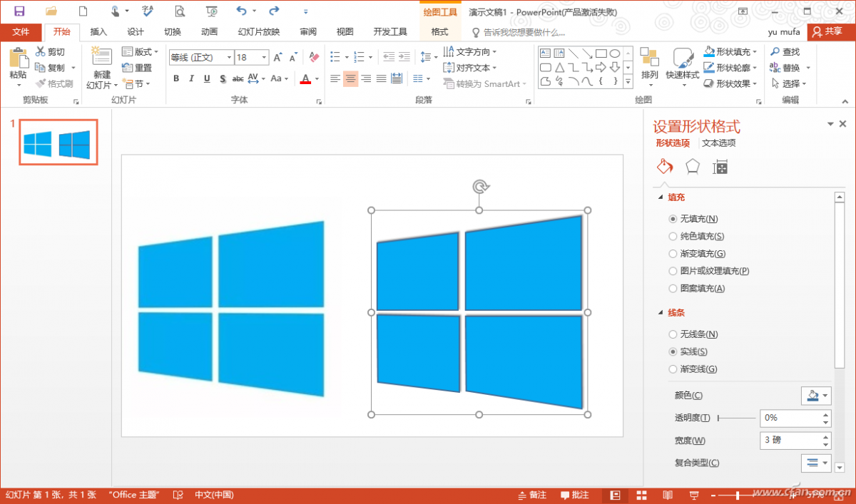Toggle Underline formatting
The image size is (856, 504).
point(207,79)
